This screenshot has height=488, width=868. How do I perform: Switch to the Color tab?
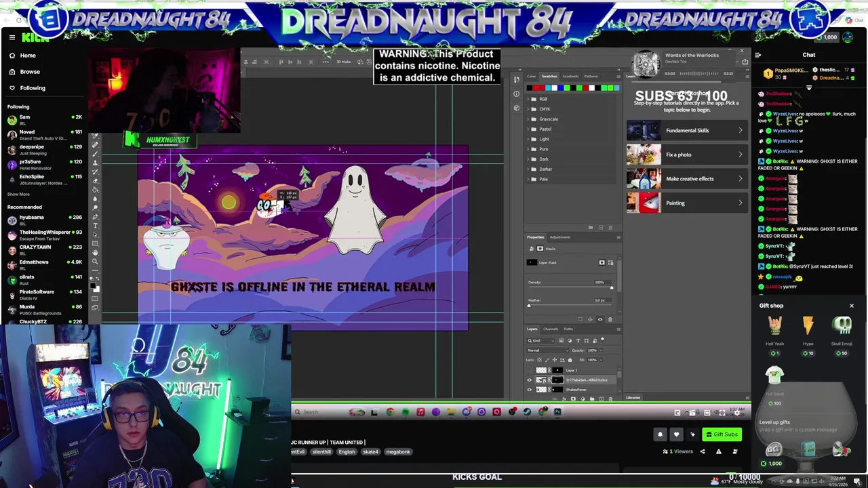point(531,77)
